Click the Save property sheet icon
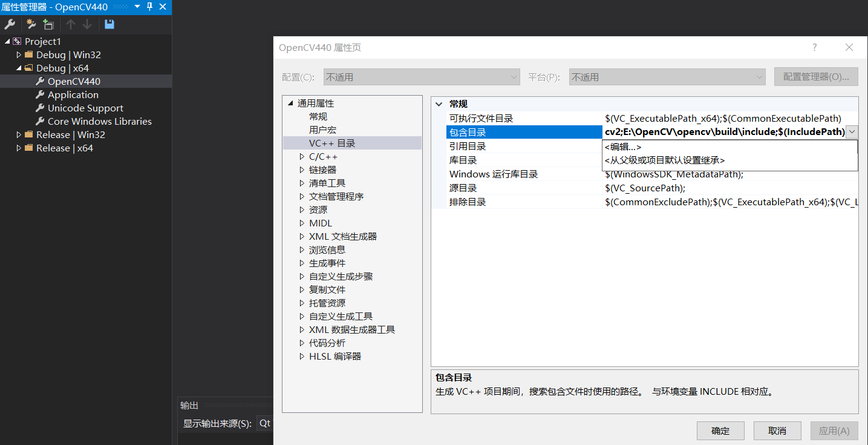 [108, 24]
